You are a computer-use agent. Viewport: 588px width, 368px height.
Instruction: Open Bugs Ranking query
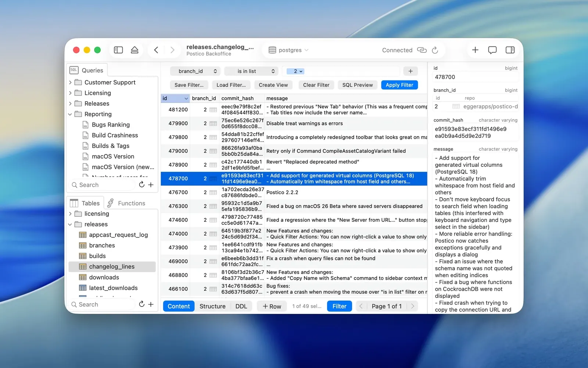(111, 125)
